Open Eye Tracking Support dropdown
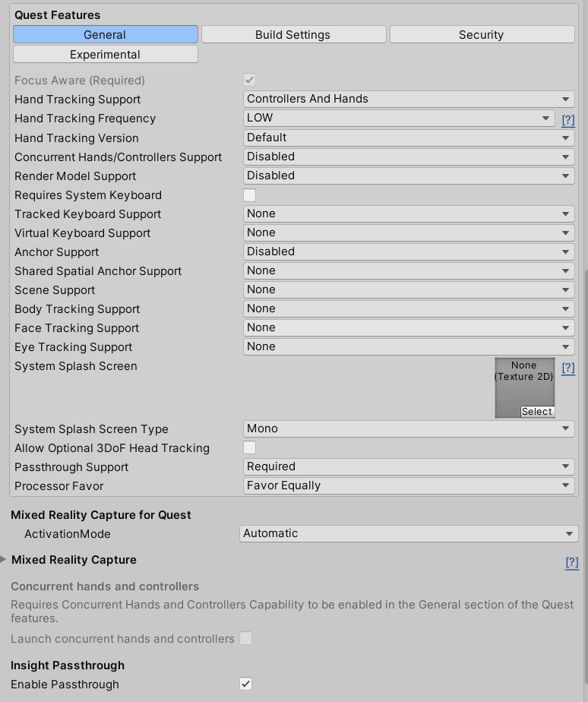 tap(409, 346)
